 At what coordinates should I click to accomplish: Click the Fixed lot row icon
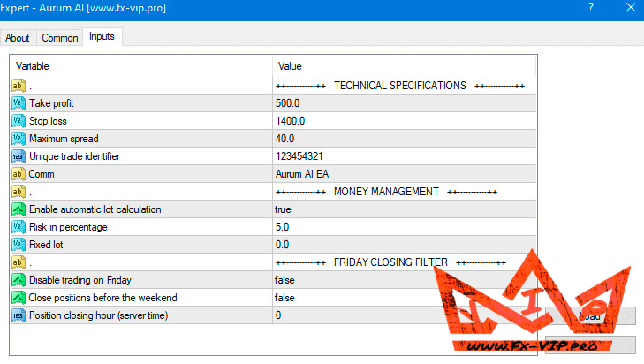[19, 245]
